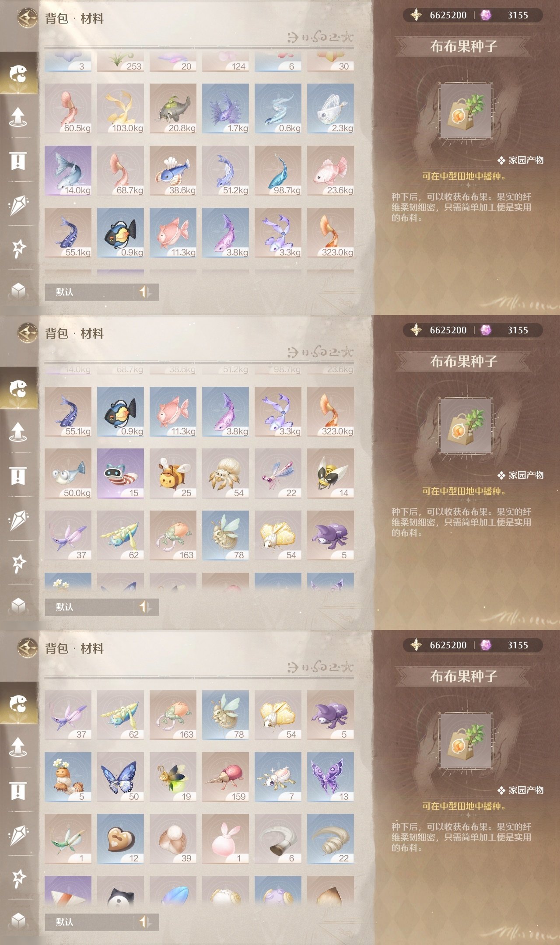Toggle sort order arrow in first inventory screen
Image resolution: width=560 pixels, height=945 pixels.
(x=145, y=292)
